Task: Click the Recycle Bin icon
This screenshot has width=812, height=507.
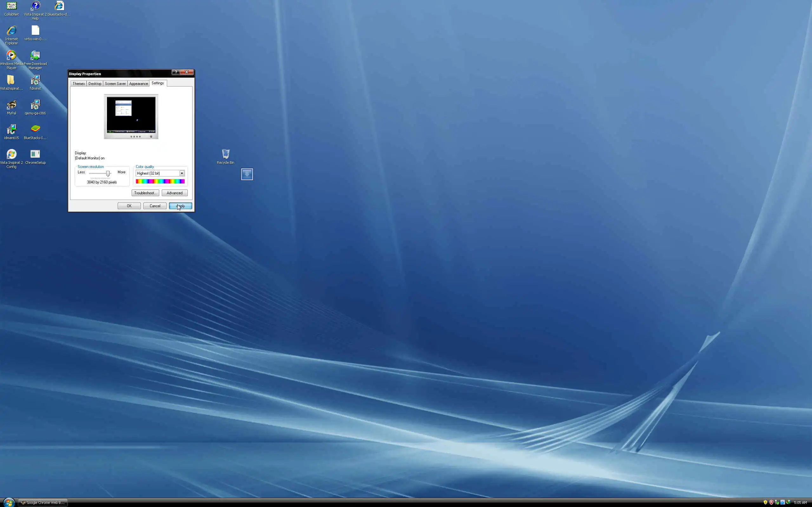Action: coord(226,154)
